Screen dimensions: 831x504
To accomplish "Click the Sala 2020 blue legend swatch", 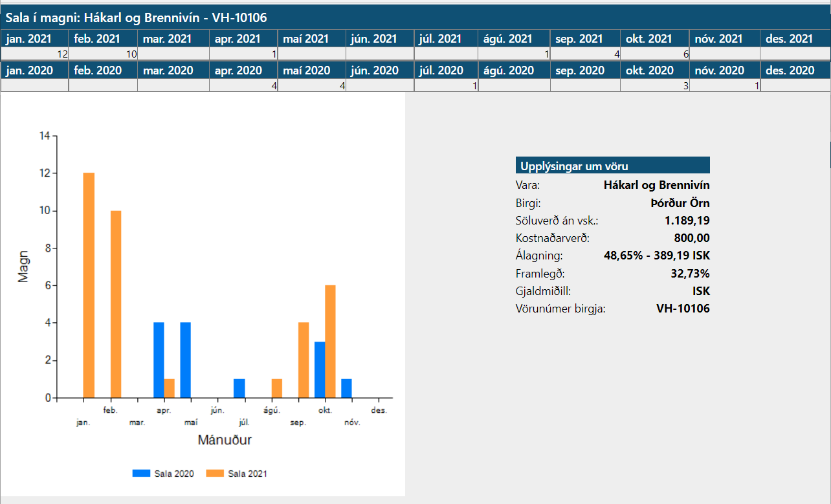I will [141, 474].
